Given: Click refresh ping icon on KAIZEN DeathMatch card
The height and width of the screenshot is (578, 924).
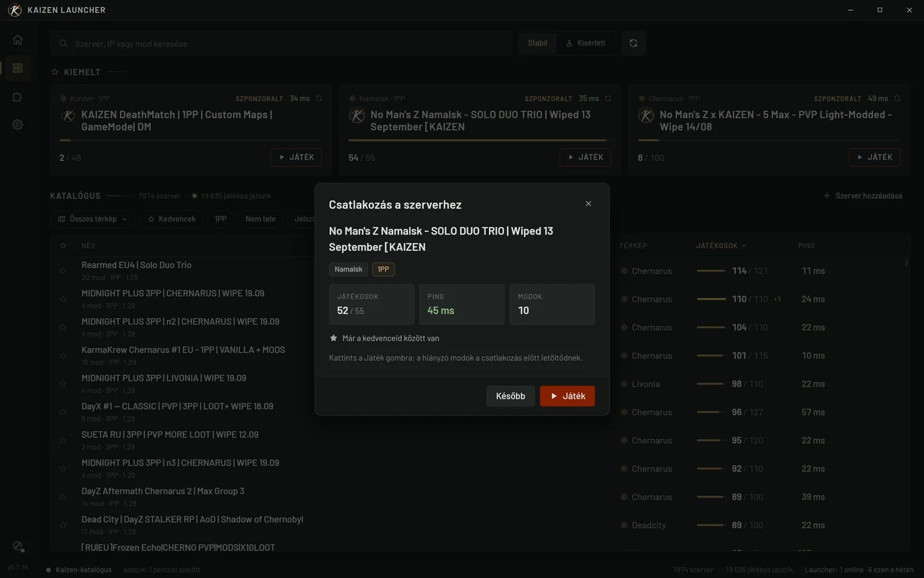Looking at the screenshot, I should pyautogui.click(x=319, y=99).
